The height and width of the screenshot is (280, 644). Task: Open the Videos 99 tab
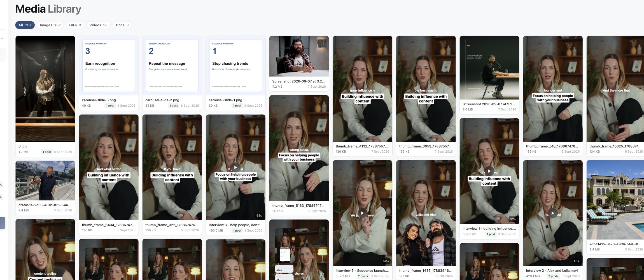coord(98,25)
